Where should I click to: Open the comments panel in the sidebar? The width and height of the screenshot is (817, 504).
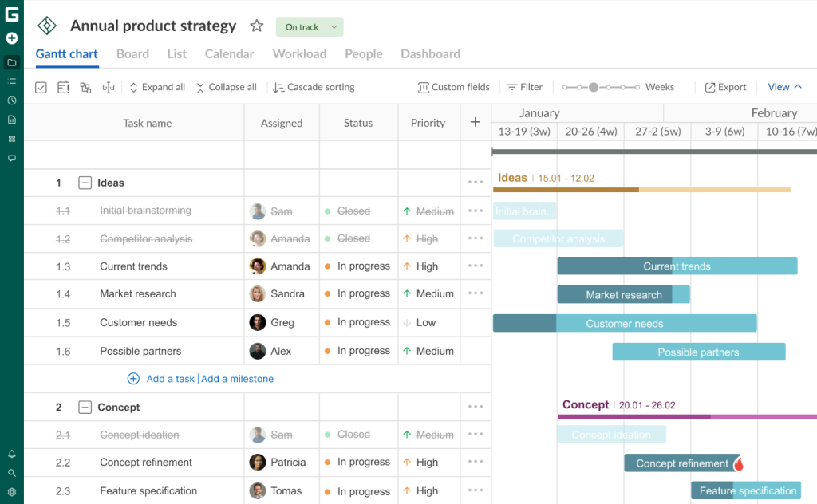[x=11, y=158]
